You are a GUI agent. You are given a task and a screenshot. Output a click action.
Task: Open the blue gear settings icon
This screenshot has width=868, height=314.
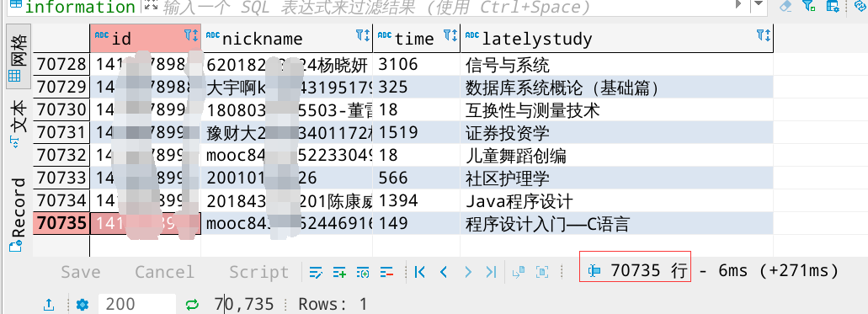[x=83, y=304]
